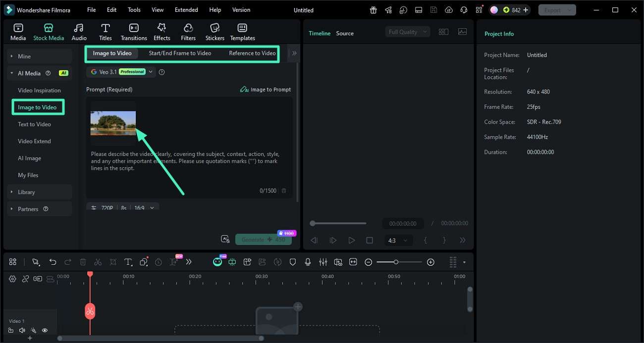Open the Stickers panel icon
Image resolution: width=644 pixels, height=343 pixels.
click(215, 32)
